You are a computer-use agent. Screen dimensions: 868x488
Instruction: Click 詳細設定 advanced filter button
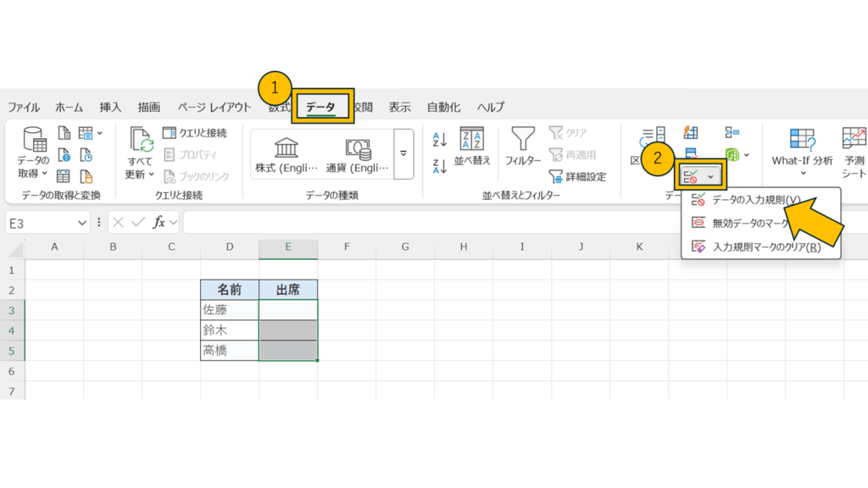pos(577,176)
